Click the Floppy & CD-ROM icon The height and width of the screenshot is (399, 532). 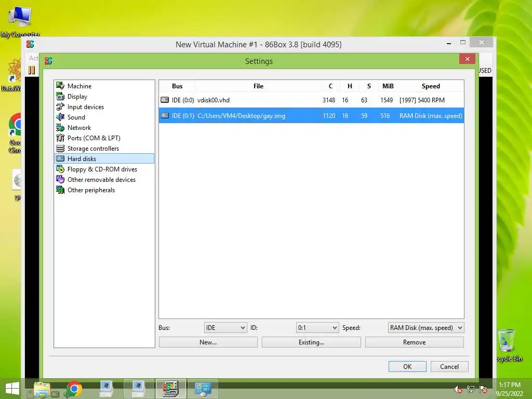(x=60, y=169)
